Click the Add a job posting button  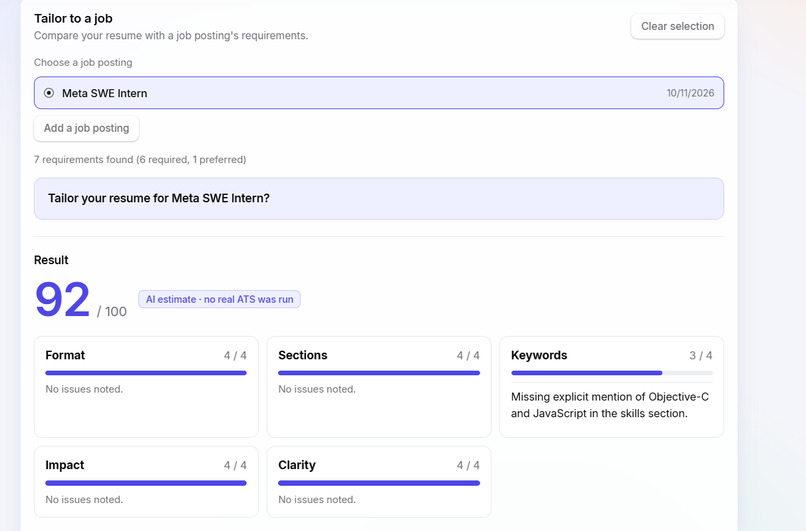point(86,128)
